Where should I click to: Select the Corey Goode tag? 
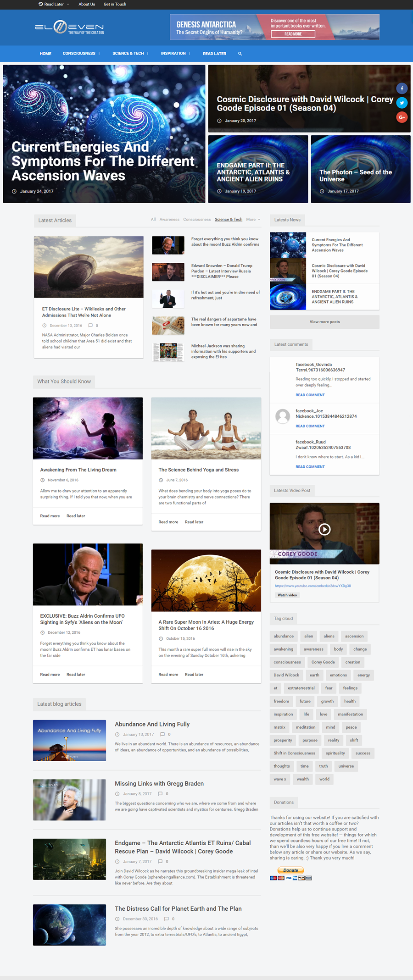pos(323,662)
